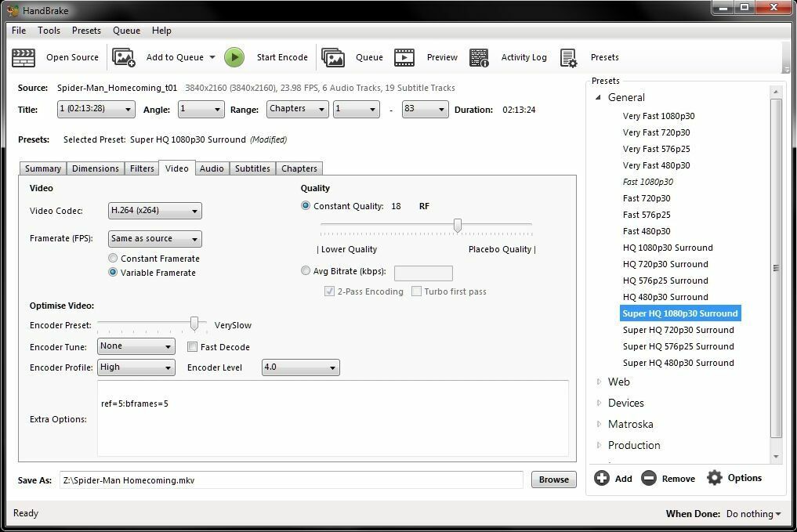The height and width of the screenshot is (532, 797).
Task: Select the Constant Framerate radio button
Action: [113, 258]
